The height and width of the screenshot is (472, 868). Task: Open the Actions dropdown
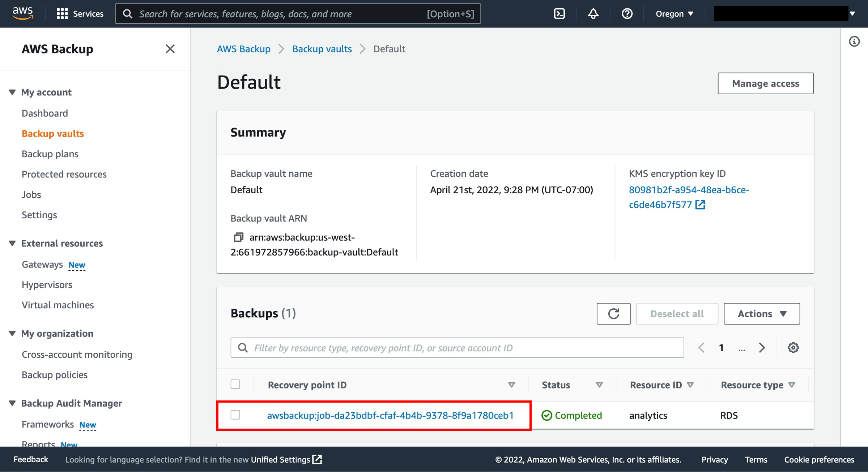(x=762, y=314)
